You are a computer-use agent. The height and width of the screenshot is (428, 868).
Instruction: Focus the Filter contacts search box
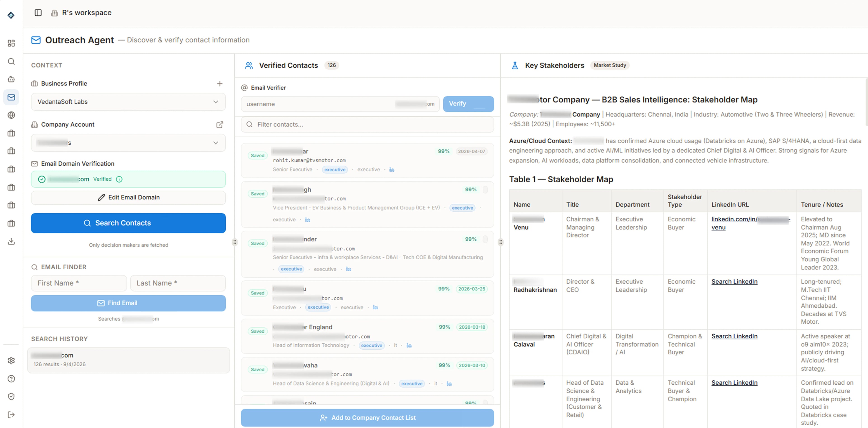[367, 125]
